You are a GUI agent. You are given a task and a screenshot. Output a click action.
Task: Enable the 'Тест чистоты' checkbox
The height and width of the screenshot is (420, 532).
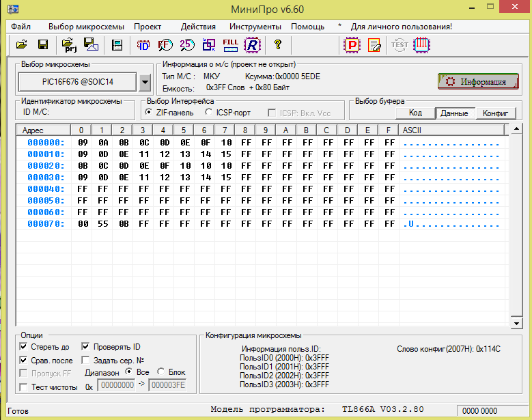pyautogui.click(x=24, y=387)
